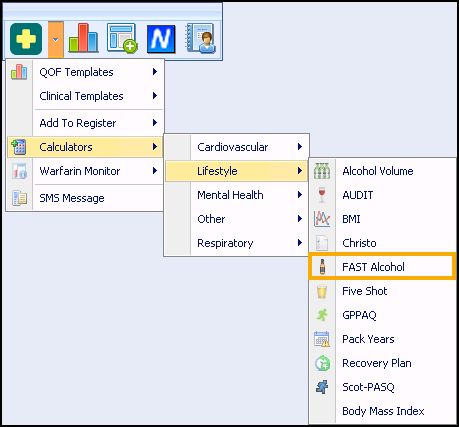Image resolution: width=459 pixels, height=427 pixels.
Task: Click the BMI graph icon
Action: [x=322, y=219]
